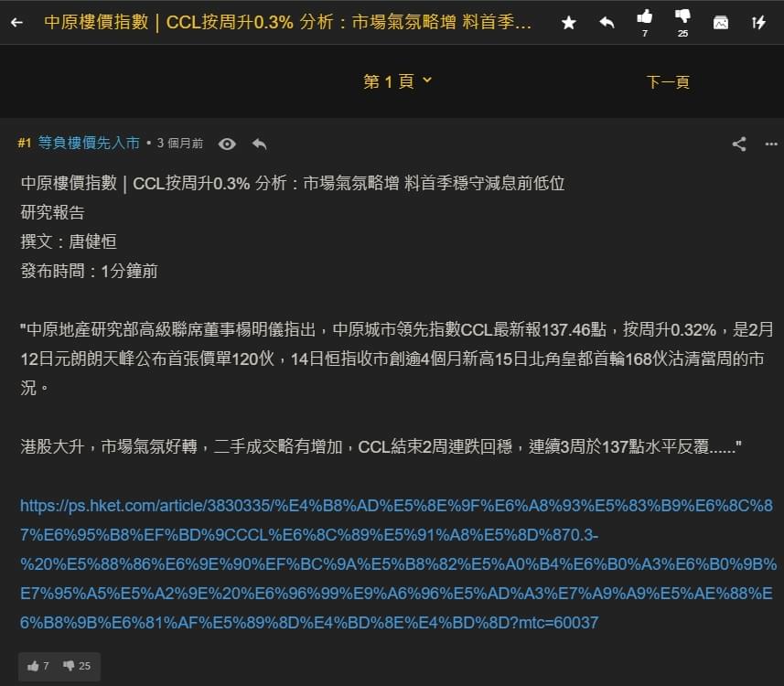This screenshot has height=686, width=784.
Task: Go to the next page (下一頁)
Action: [668, 81]
